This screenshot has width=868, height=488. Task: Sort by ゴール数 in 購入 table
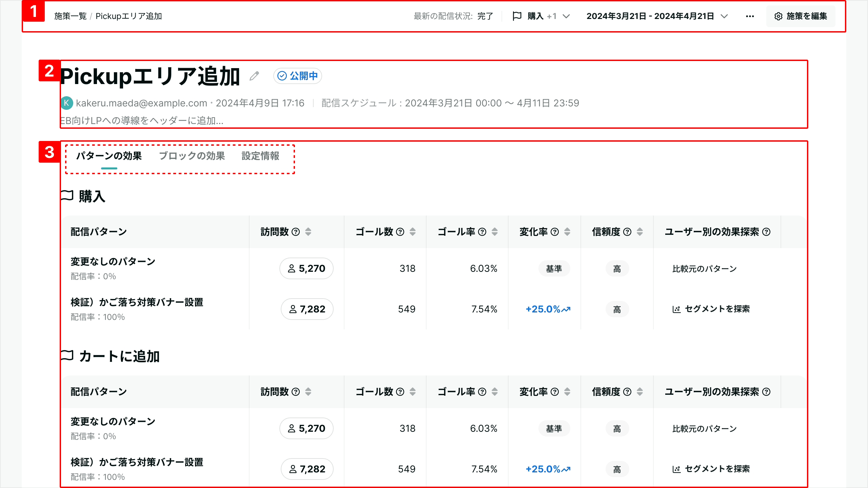pyautogui.click(x=413, y=232)
